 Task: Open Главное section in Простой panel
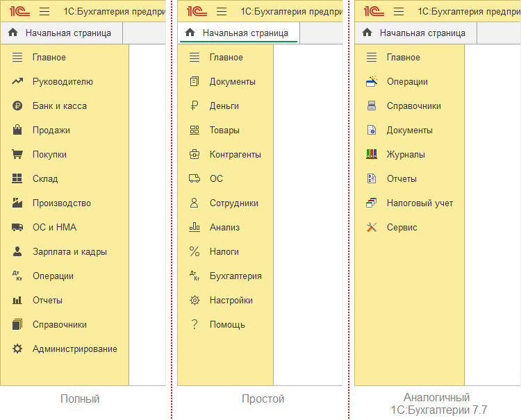click(225, 57)
